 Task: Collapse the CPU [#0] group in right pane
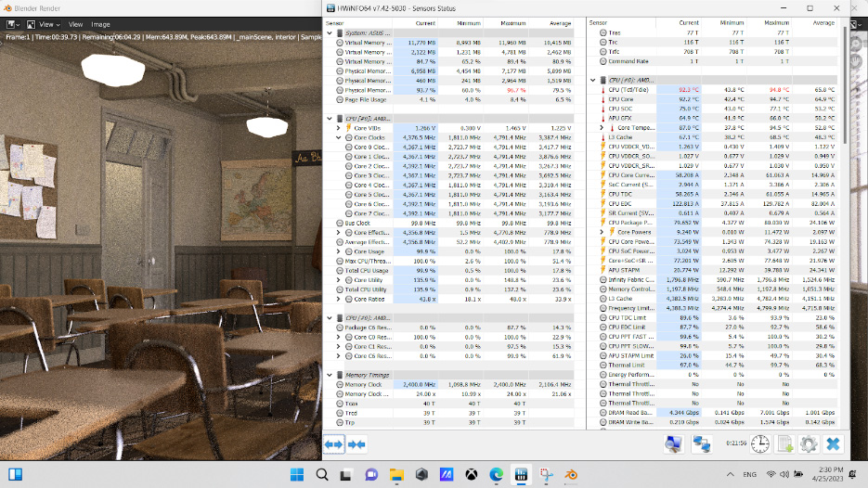[x=593, y=80]
